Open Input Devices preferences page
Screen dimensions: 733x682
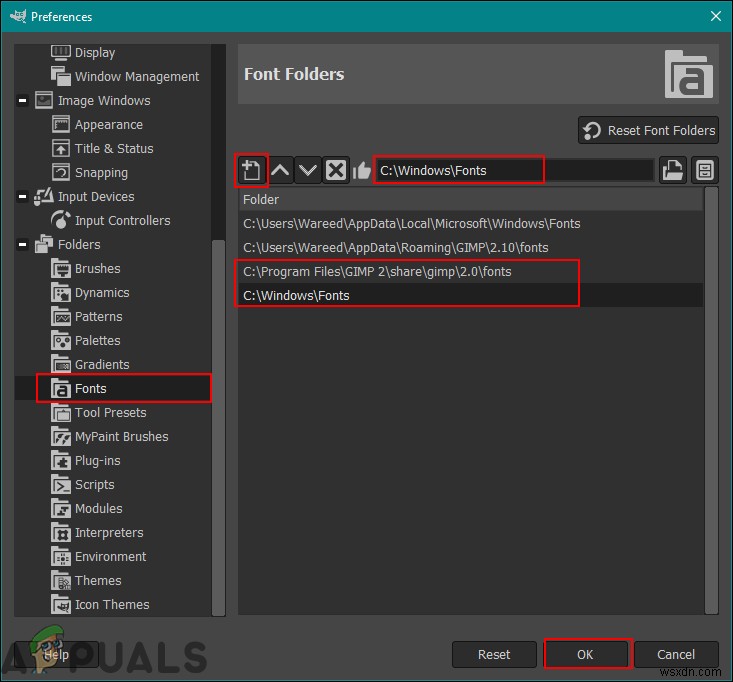click(x=96, y=196)
